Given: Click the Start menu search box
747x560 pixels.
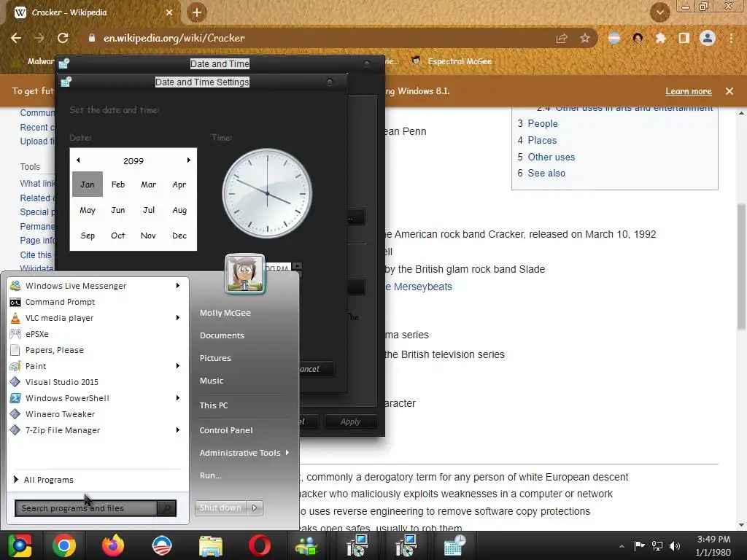Looking at the screenshot, I should point(86,508).
